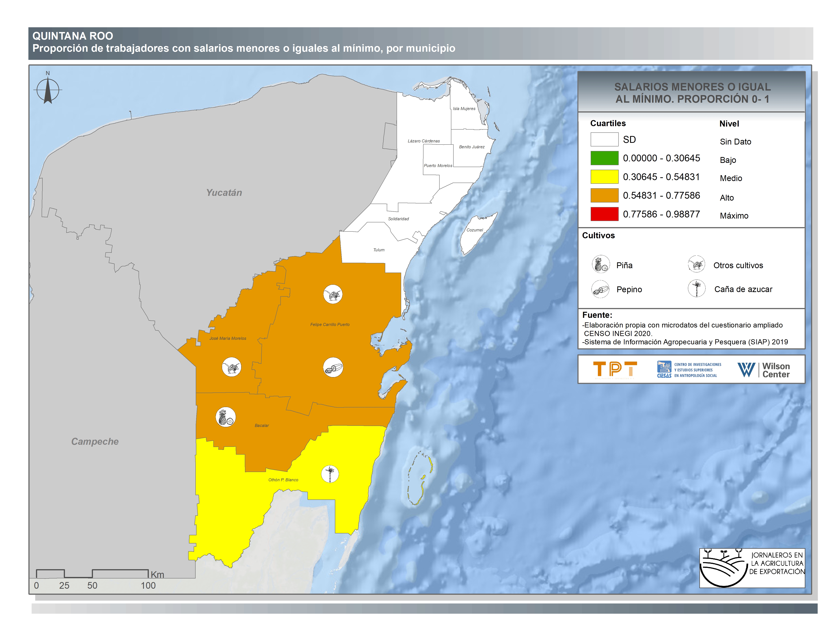This screenshot has height=644, width=833.
Task: Click the Jornaleros en la Agricultura logo
Action: [x=752, y=568]
